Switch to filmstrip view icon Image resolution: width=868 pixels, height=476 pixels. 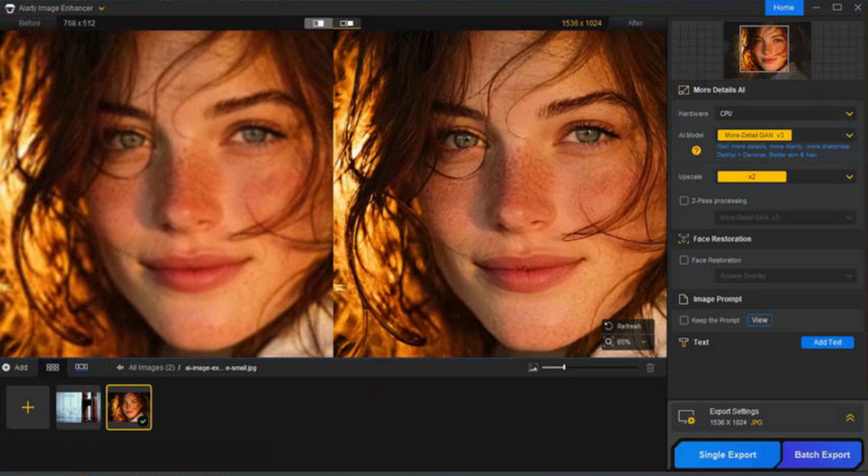[x=81, y=368]
